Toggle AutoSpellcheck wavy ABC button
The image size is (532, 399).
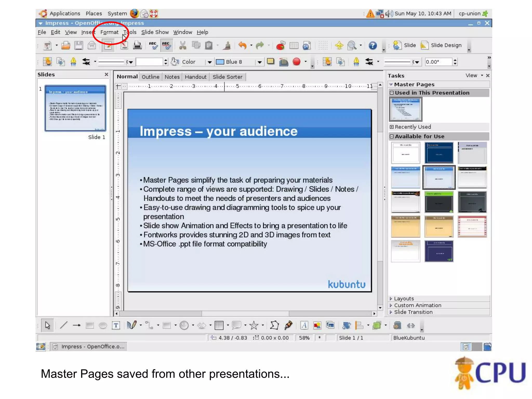(x=166, y=46)
